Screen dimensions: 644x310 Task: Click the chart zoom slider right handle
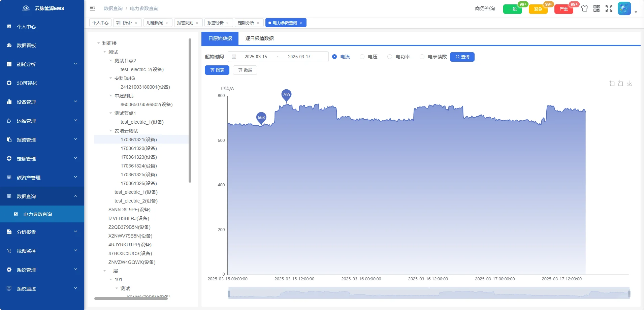tap(629, 294)
